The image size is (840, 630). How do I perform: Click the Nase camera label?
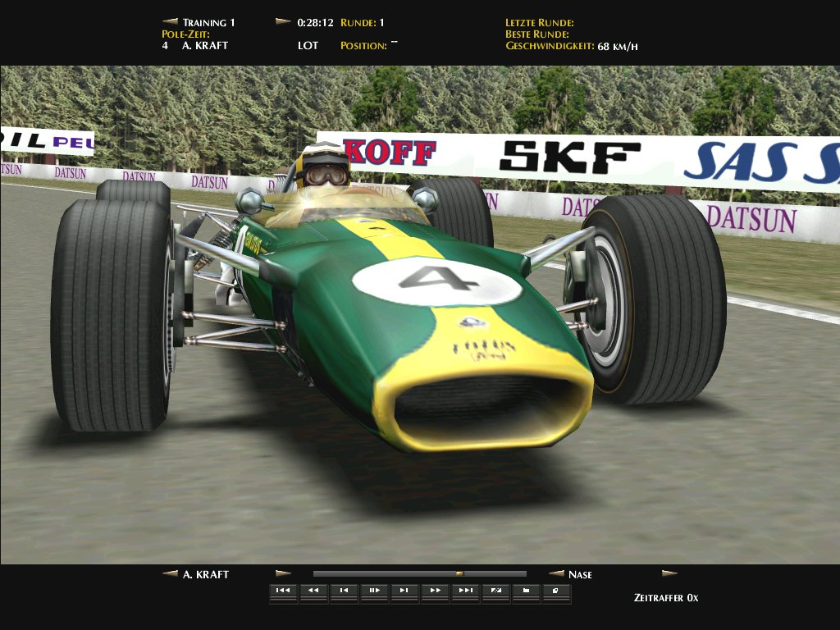[x=580, y=574]
